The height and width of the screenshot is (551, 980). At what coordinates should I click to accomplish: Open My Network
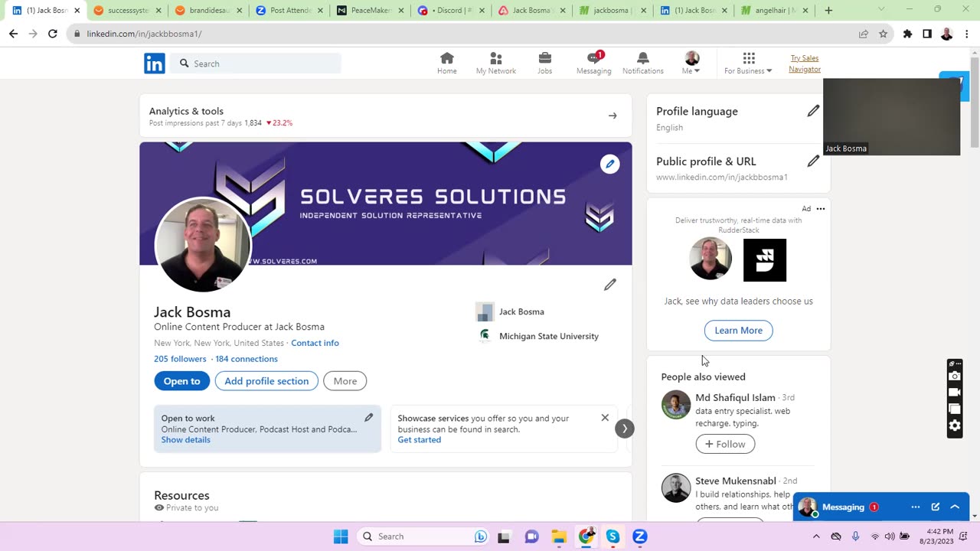pyautogui.click(x=496, y=64)
